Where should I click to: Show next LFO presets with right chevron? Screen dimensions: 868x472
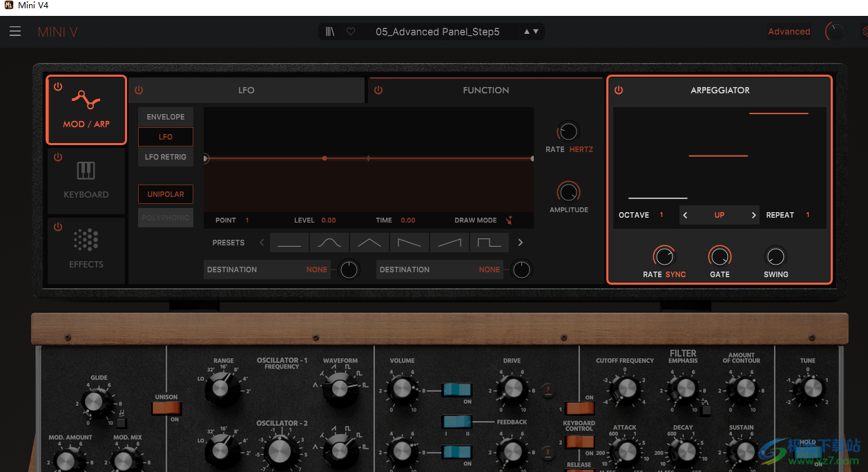(521, 243)
